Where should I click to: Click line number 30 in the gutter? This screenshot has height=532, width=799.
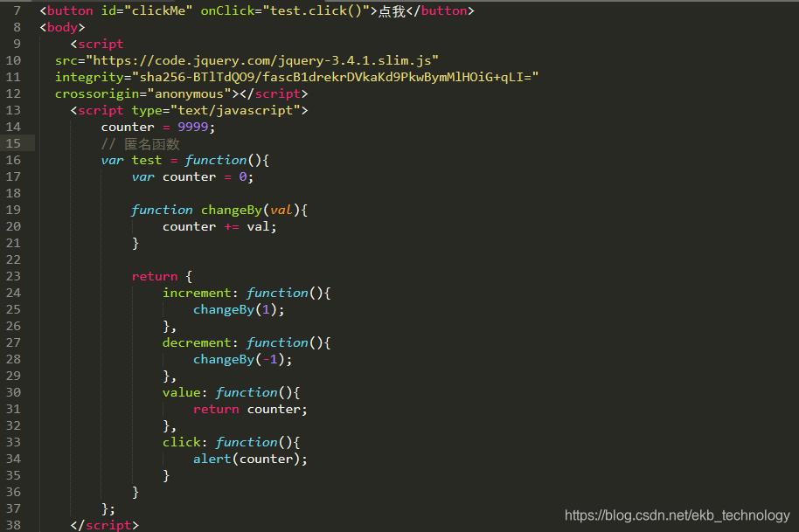click(x=13, y=392)
